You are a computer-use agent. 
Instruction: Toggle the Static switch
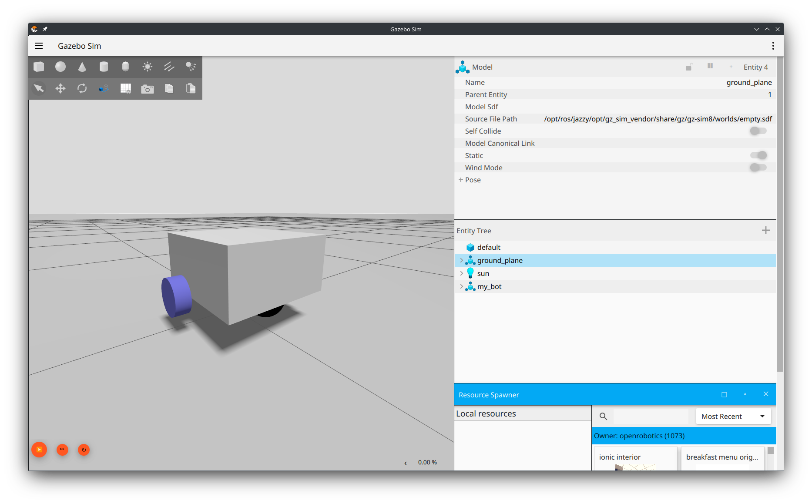pos(758,155)
